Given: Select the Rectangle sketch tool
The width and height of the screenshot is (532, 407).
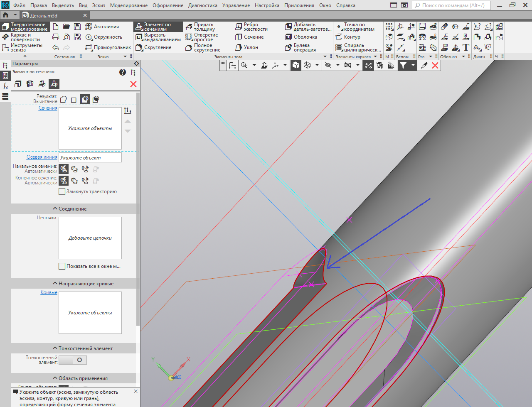Looking at the screenshot, I should pos(108,47).
